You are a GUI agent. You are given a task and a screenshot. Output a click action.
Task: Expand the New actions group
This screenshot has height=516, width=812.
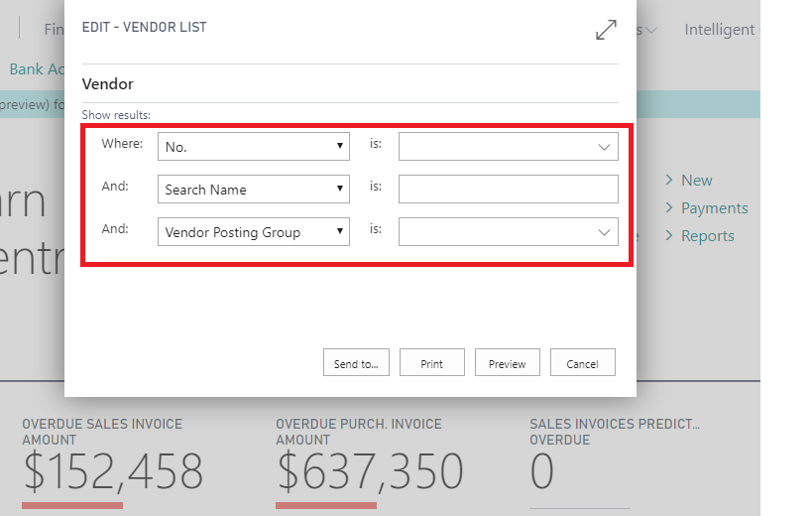[x=696, y=181]
